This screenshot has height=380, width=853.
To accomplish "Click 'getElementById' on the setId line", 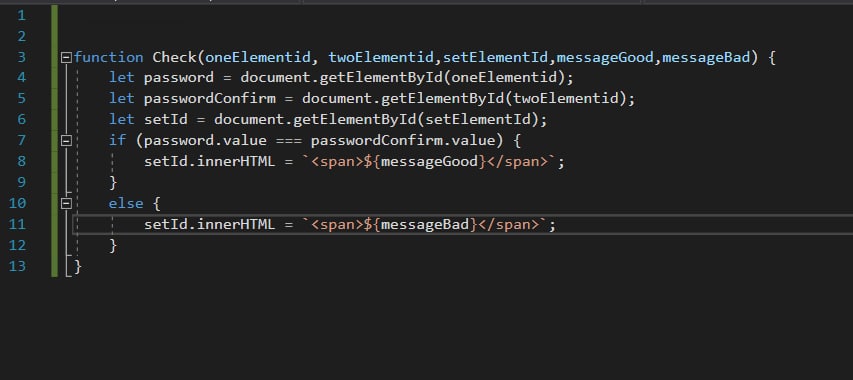I will coord(354,120).
